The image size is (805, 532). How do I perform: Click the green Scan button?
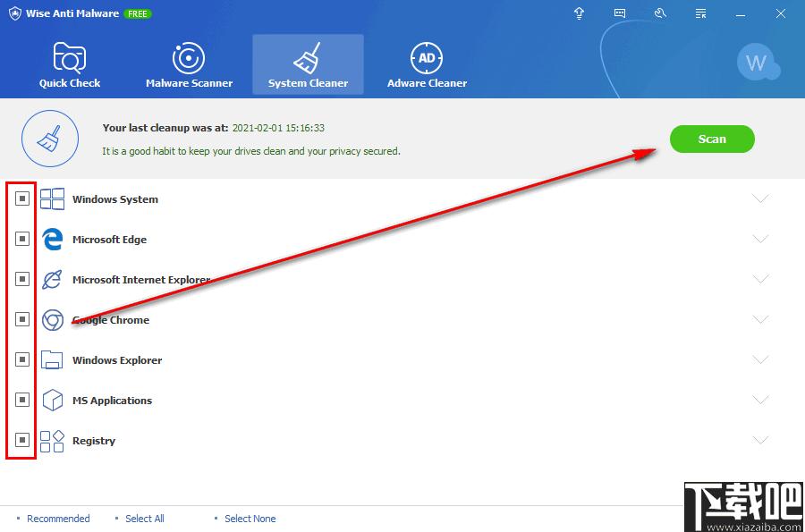coord(712,139)
